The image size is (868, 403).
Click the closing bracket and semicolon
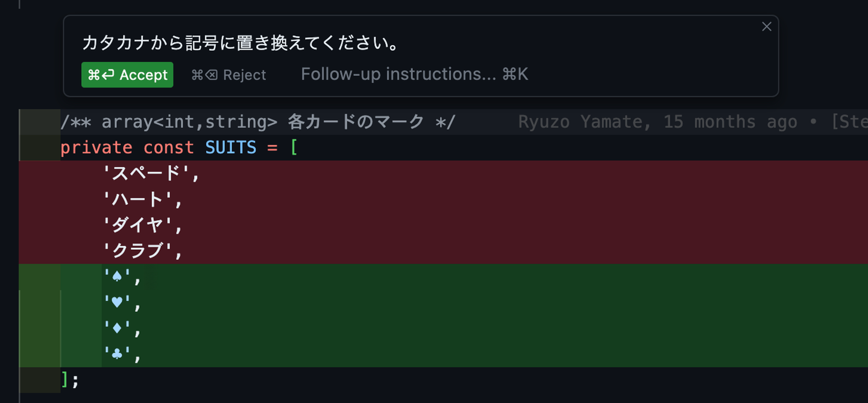pyautogui.click(x=70, y=380)
